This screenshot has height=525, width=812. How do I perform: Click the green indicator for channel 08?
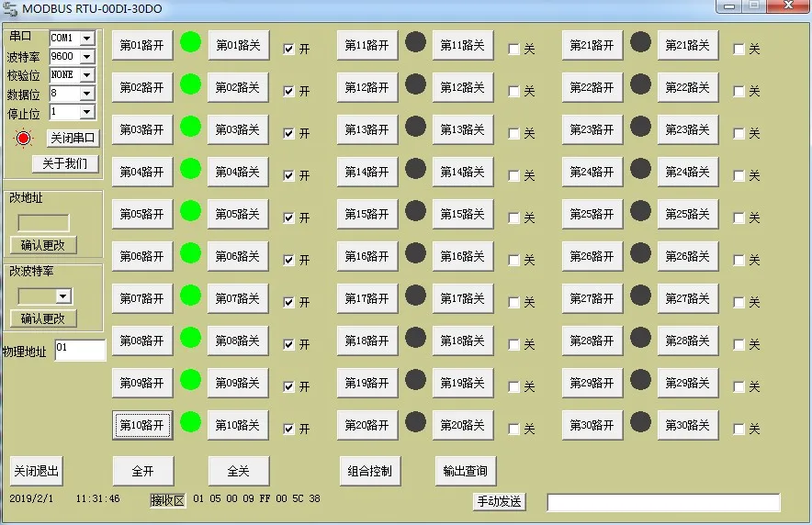(x=190, y=337)
